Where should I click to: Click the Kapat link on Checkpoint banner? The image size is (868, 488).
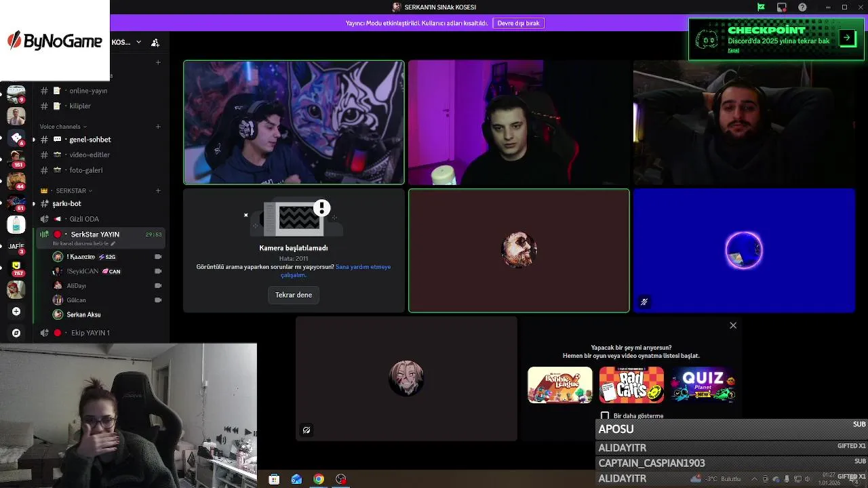(733, 50)
